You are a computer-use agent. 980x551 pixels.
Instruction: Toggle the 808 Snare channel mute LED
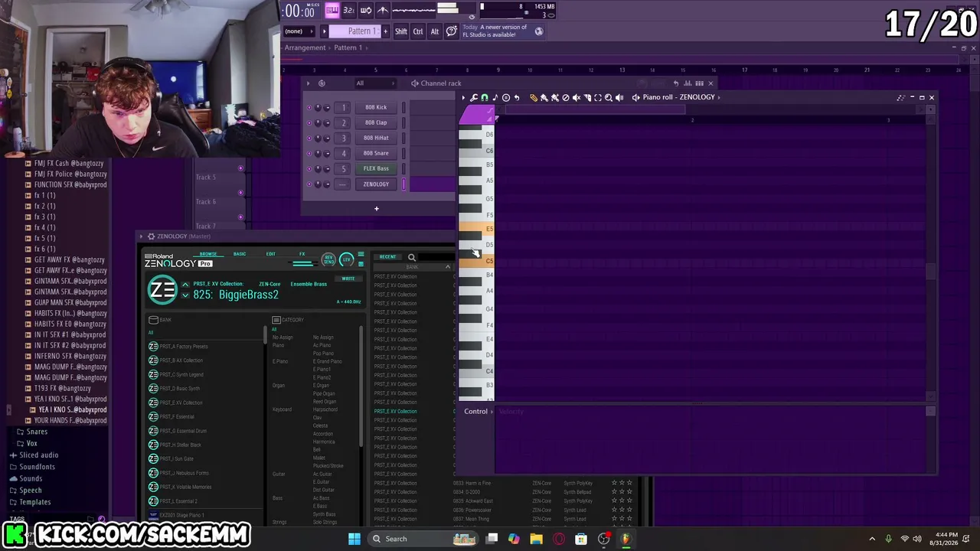pyautogui.click(x=309, y=154)
